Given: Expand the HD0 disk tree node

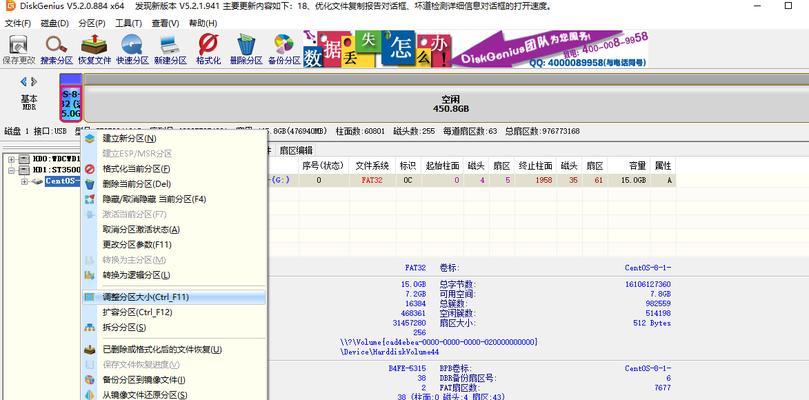Looking at the screenshot, I should coord(11,158).
